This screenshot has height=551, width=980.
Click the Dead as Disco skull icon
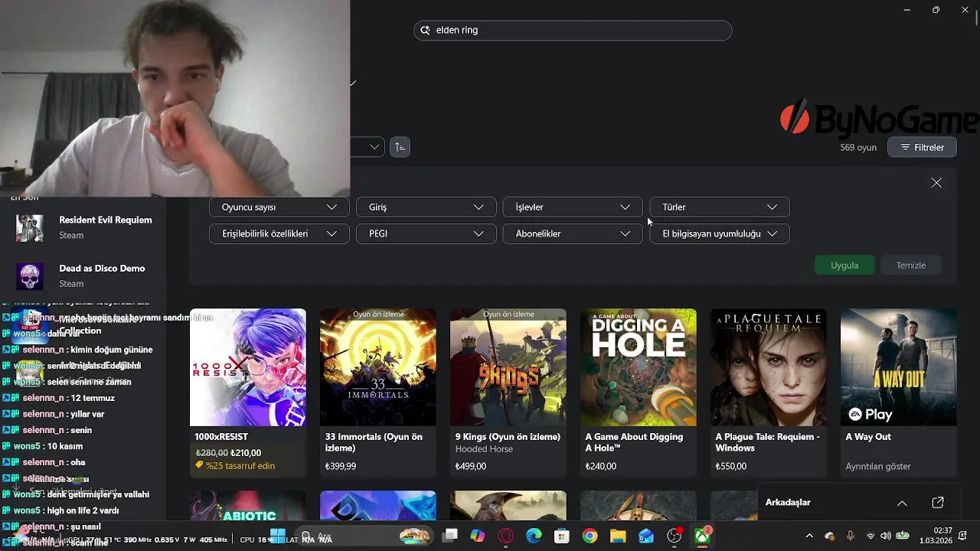[x=30, y=276]
